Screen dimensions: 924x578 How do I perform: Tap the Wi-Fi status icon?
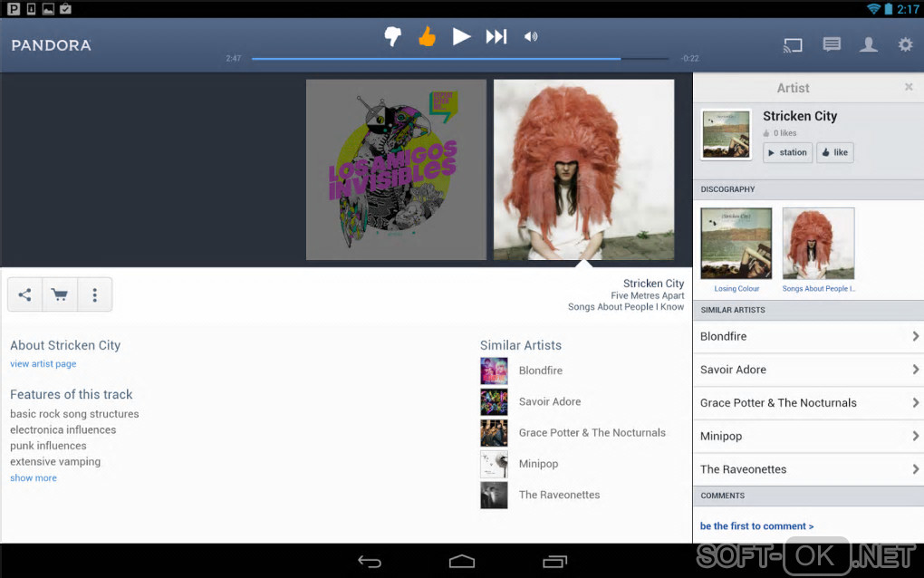[874, 9]
